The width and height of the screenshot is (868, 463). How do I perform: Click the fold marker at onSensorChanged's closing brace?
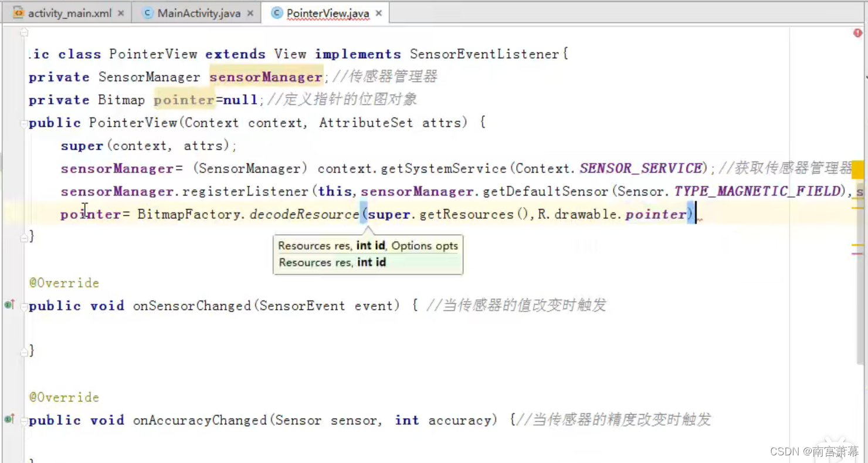click(x=23, y=351)
